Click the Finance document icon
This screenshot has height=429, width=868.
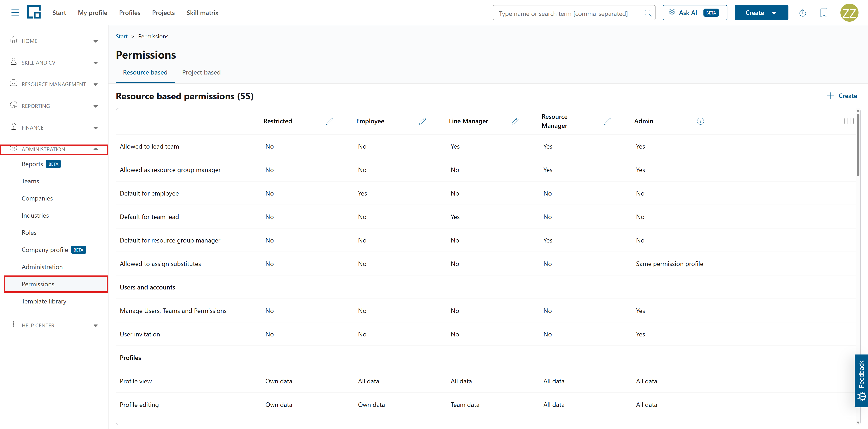pyautogui.click(x=14, y=126)
